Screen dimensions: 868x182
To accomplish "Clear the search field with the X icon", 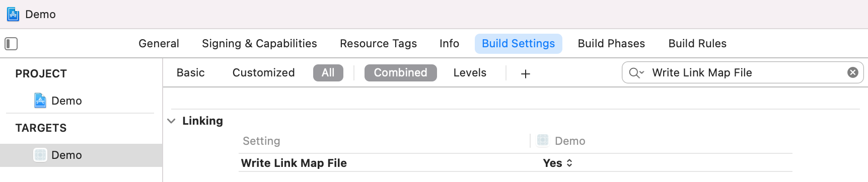I will tap(852, 72).
